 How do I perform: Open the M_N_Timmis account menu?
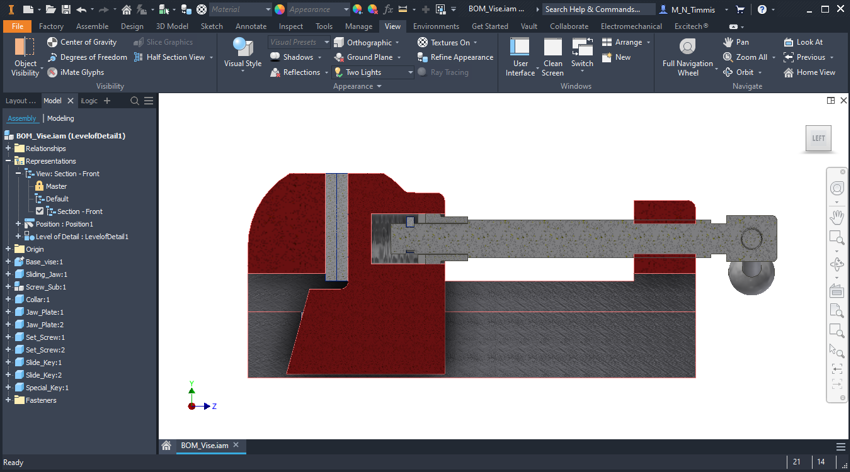(692, 9)
